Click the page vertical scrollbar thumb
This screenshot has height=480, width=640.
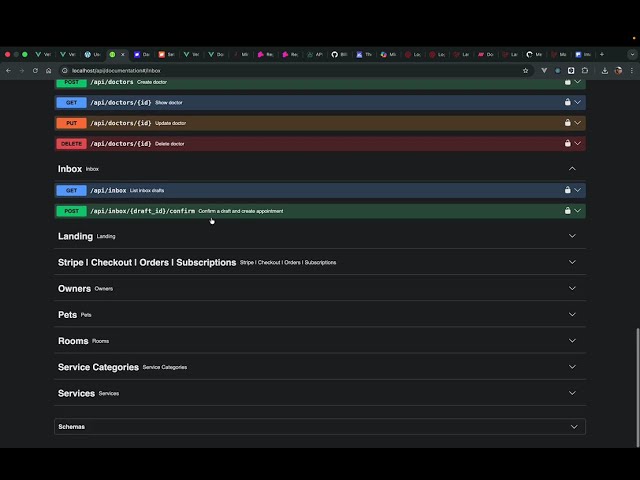[638, 387]
